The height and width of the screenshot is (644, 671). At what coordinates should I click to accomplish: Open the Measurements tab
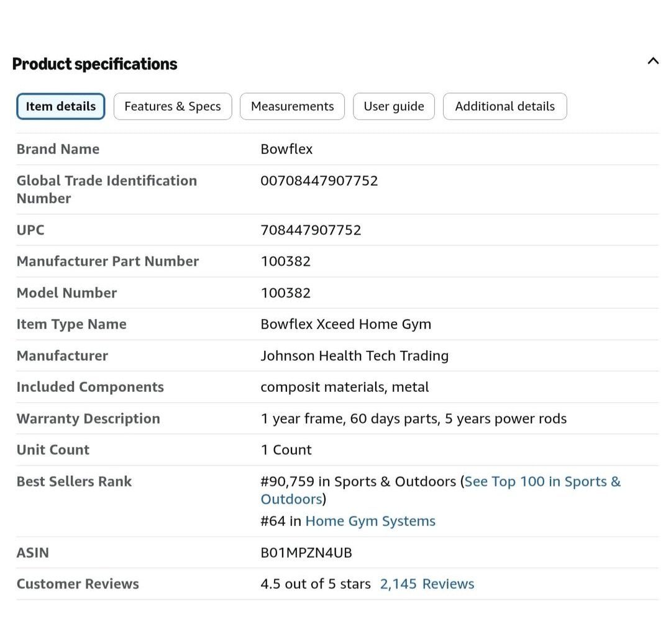(x=292, y=106)
